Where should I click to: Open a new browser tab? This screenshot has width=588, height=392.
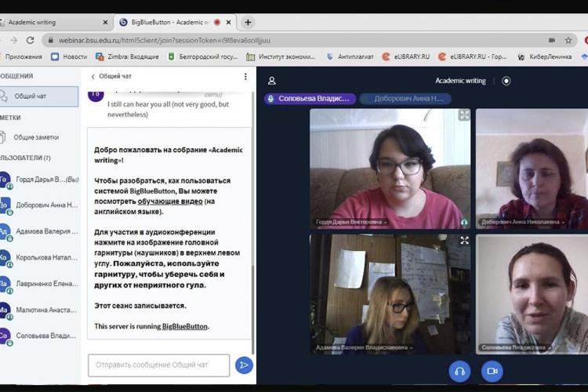point(248,23)
